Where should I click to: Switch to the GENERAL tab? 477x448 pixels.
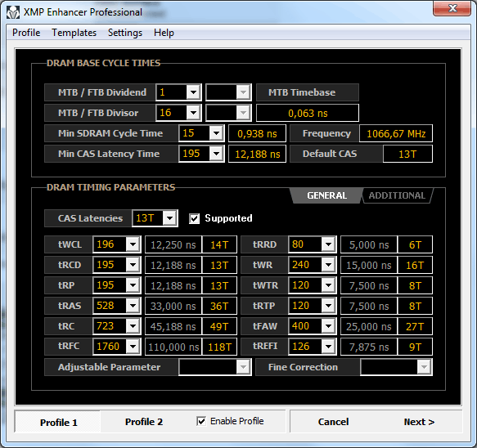326,195
